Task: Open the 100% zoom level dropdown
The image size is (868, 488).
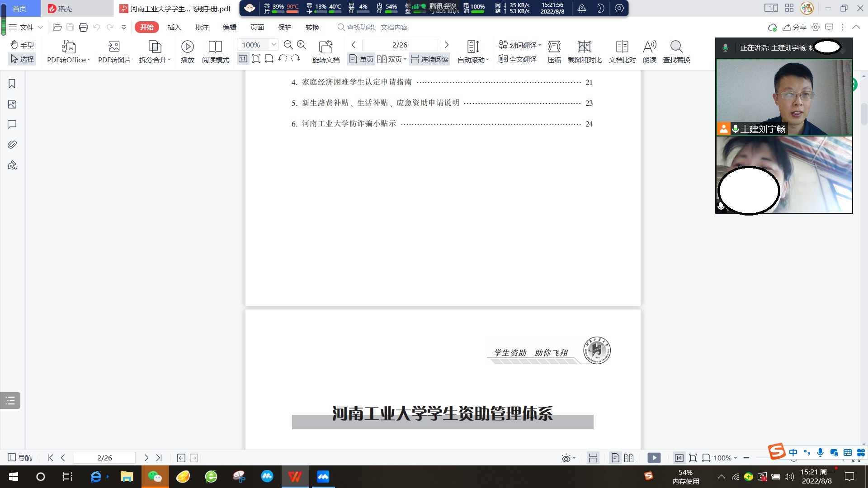Action: pos(274,45)
